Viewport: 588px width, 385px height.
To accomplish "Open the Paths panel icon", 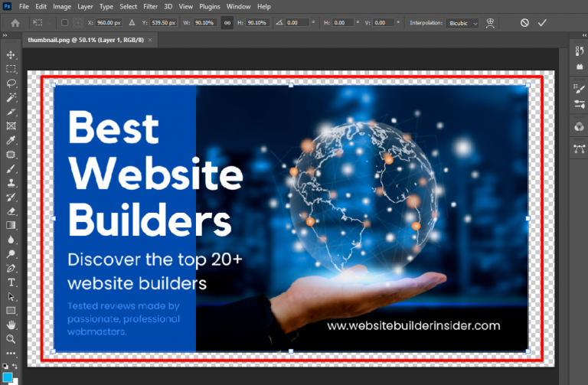I will point(580,149).
